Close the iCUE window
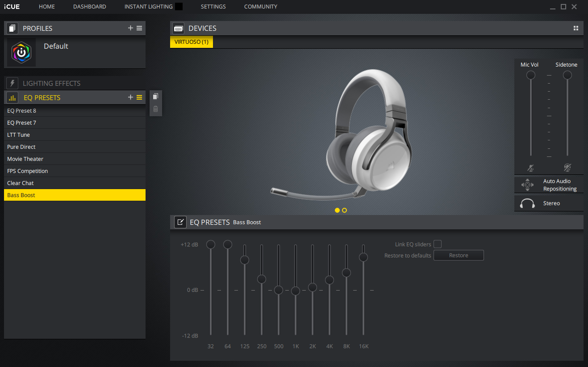 (x=574, y=7)
